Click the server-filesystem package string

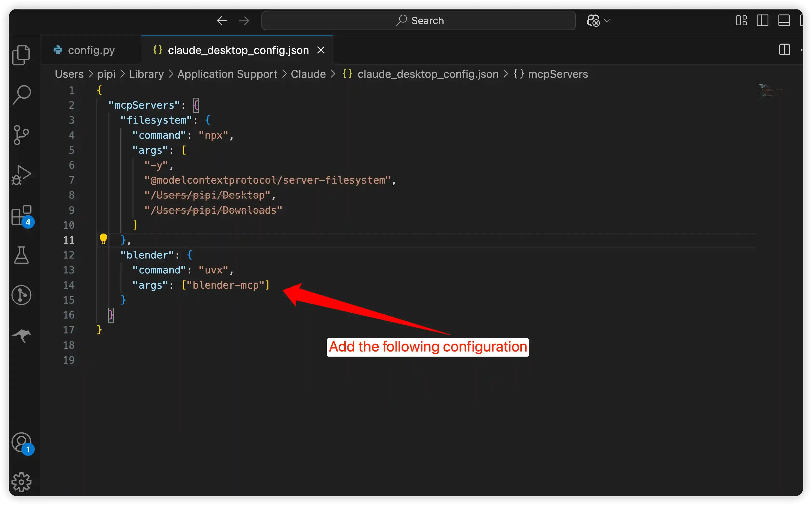tap(267, 180)
